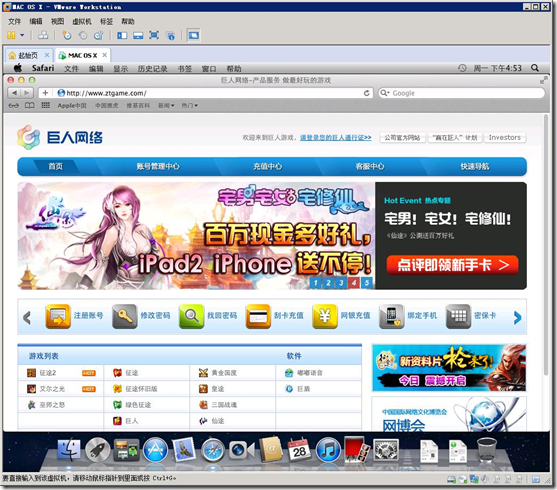Open the 客服中心 navigation tab
This screenshot has height=490, width=557.
pyautogui.click(x=370, y=166)
